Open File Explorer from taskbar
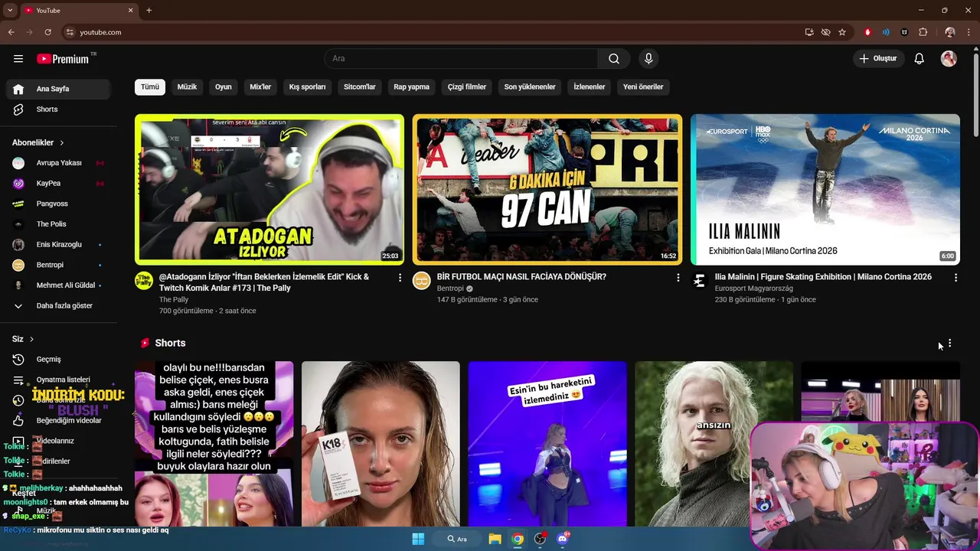The image size is (980, 551). [x=495, y=539]
